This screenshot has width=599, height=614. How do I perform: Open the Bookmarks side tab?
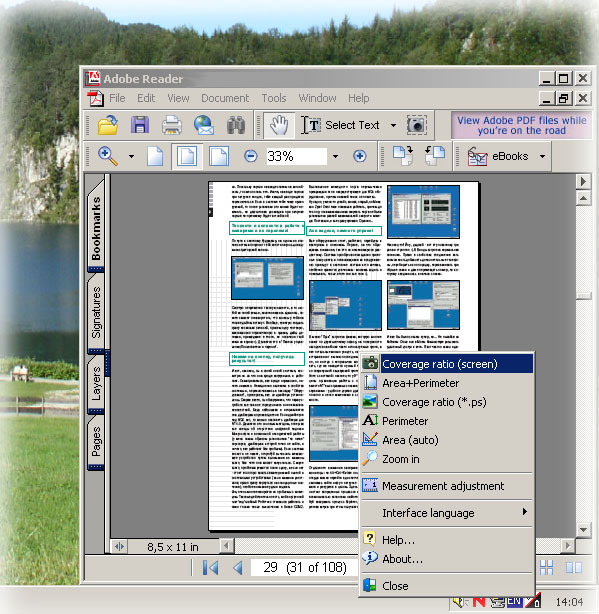(96, 228)
